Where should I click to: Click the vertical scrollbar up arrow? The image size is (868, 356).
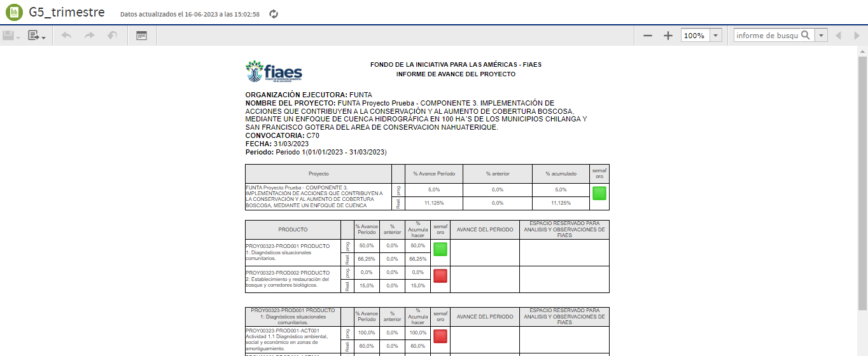point(863,51)
